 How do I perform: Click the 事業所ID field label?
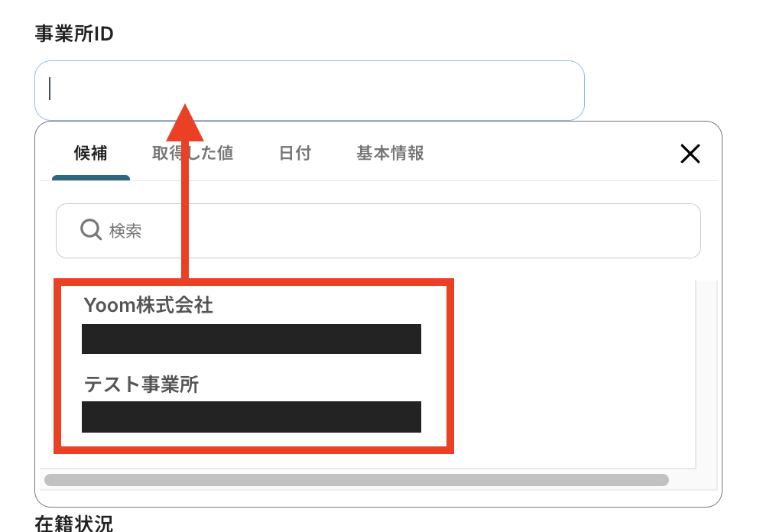click(x=74, y=34)
